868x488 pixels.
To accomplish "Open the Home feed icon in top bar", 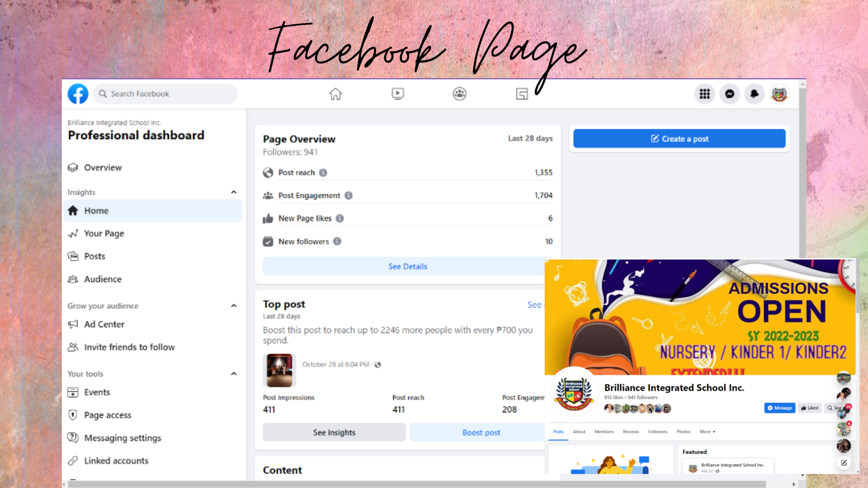I will coord(335,94).
